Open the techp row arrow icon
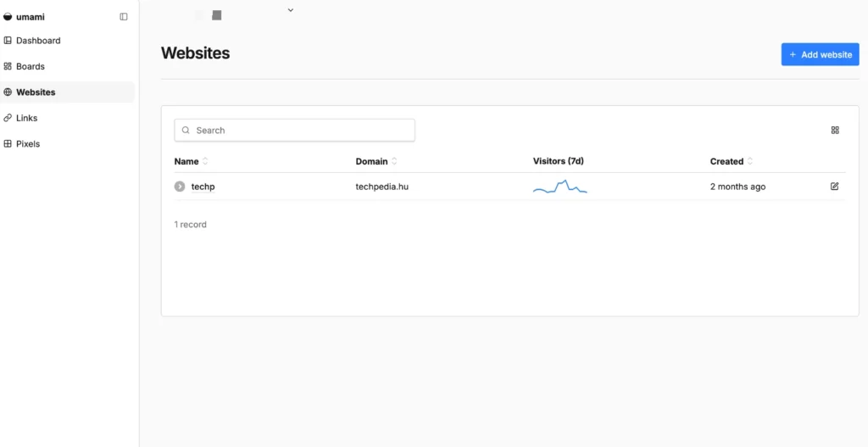This screenshot has height=447, width=868. 180,187
